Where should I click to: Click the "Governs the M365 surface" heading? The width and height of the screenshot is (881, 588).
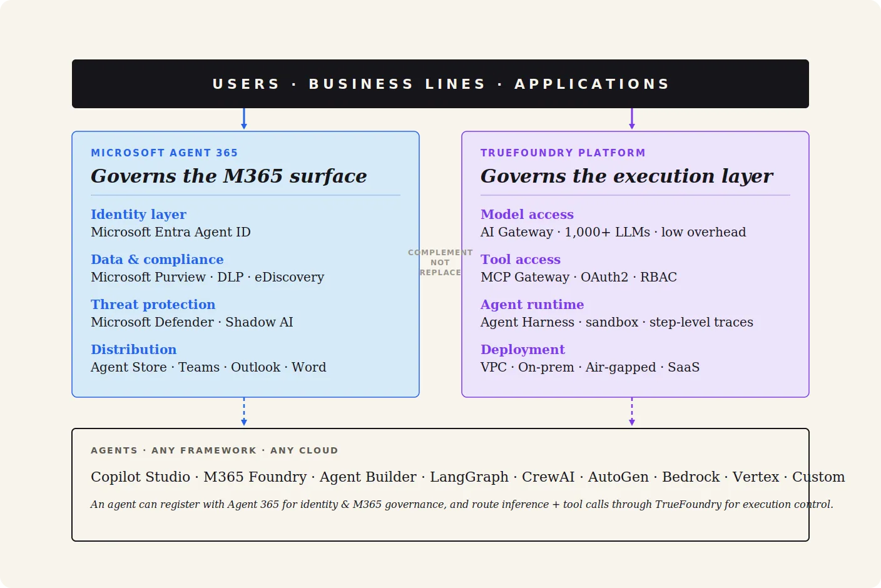(x=229, y=176)
